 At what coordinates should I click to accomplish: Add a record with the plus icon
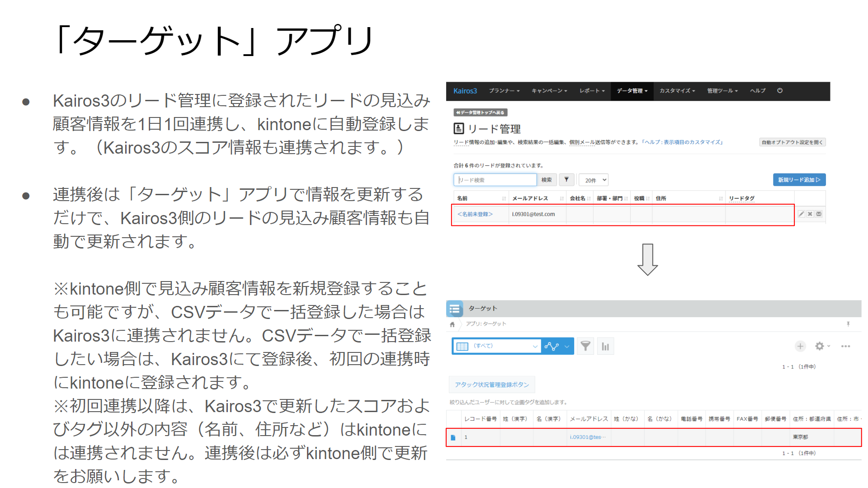tap(800, 347)
